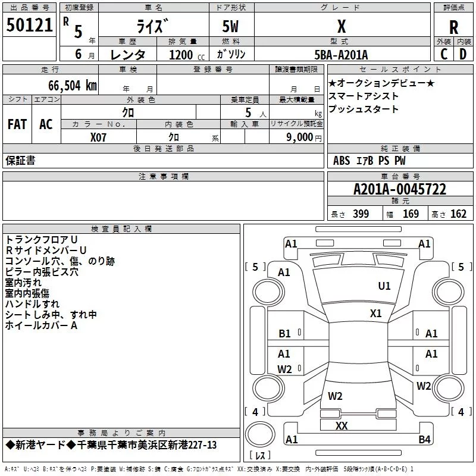Viewport: 476px width, 476px height.
Task: Select the B4 mark on the rear bumper
Action: pyautogui.click(x=424, y=439)
